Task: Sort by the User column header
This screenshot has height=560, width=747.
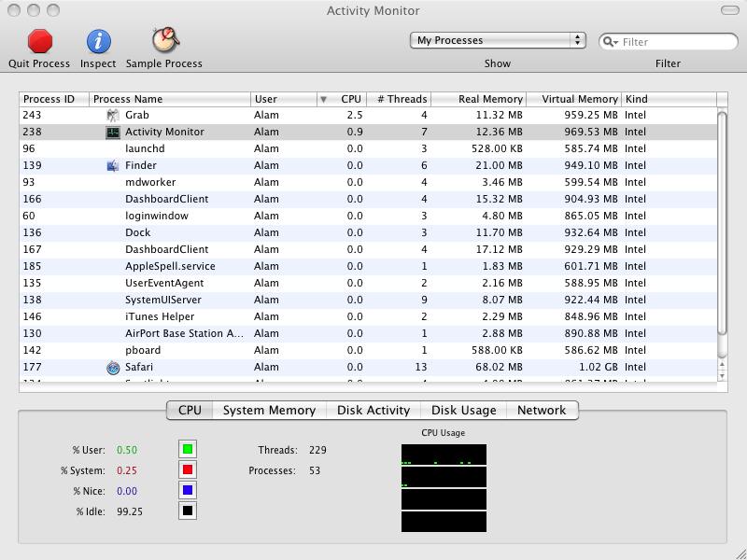Action: click(284, 99)
